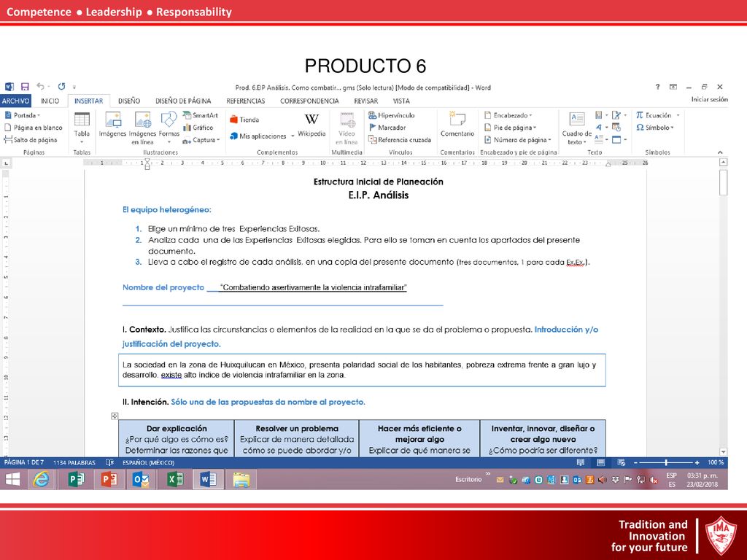Switch to the REFERENCIAS tab
Image resolution: width=747 pixels, height=560 pixels.
[245, 101]
